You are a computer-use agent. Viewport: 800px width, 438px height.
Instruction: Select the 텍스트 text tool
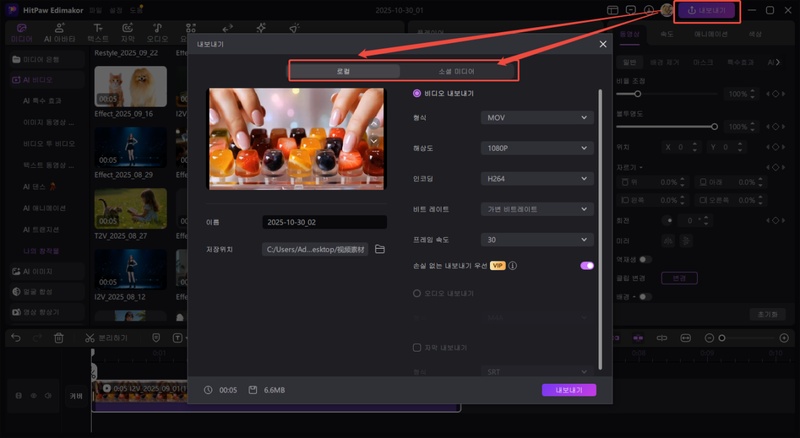(98, 33)
